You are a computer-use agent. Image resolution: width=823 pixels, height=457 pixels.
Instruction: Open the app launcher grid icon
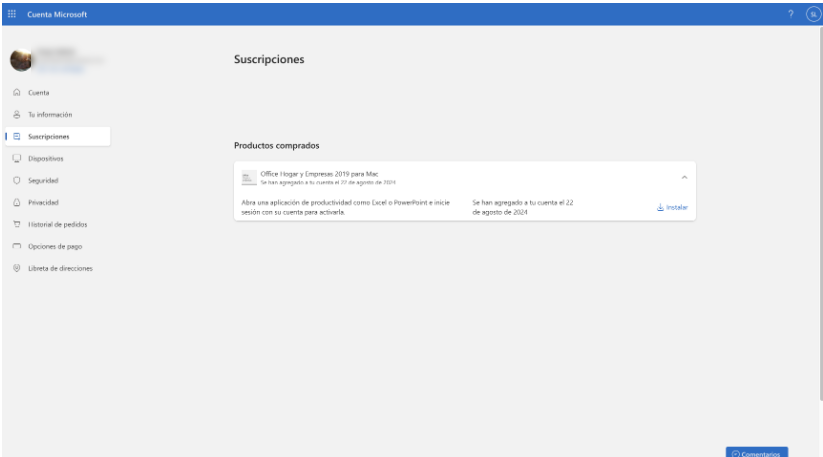click(x=12, y=14)
